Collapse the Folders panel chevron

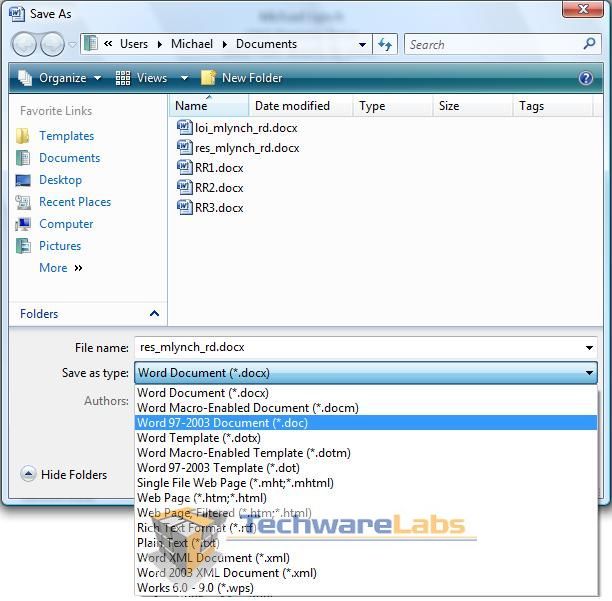coord(154,313)
